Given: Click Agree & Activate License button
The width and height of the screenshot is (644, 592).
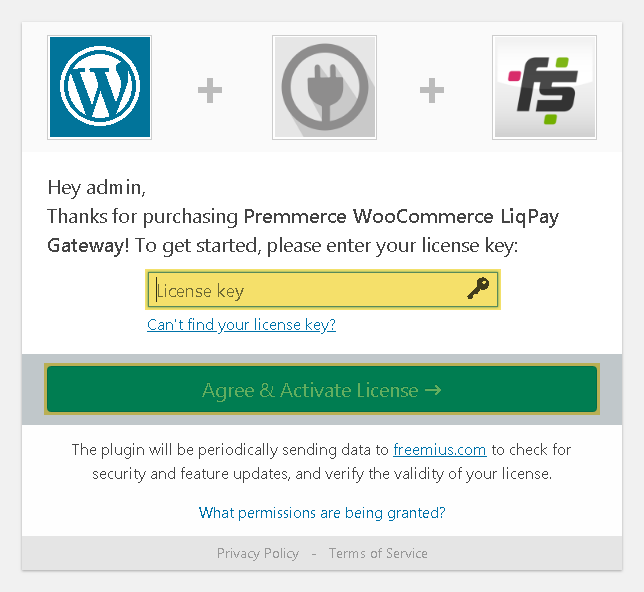Looking at the screenshot, I should tap(322, 389).
